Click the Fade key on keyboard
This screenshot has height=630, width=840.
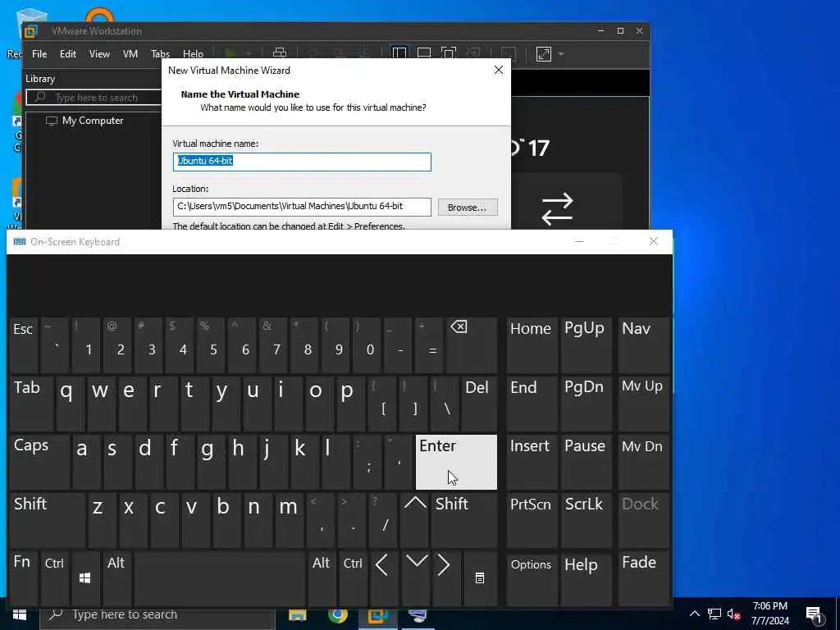(x=644, y=578)
